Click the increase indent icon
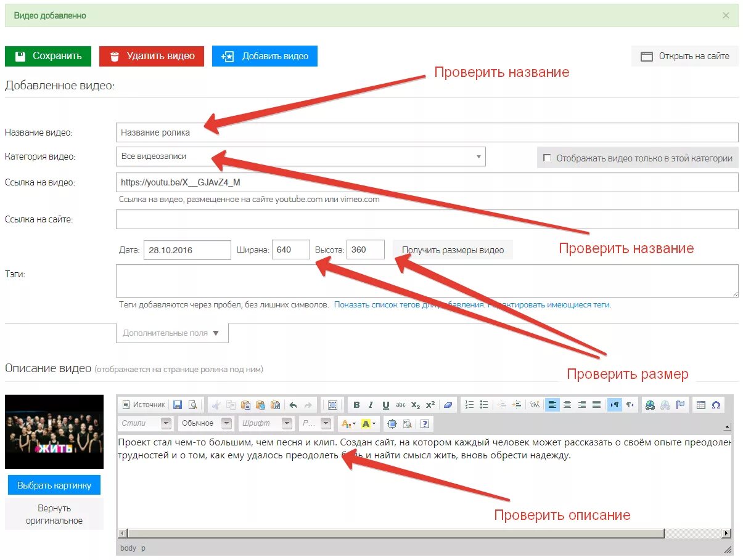This screenshot has width=743, height=560. pyautogui.click(x=517, y=405)
